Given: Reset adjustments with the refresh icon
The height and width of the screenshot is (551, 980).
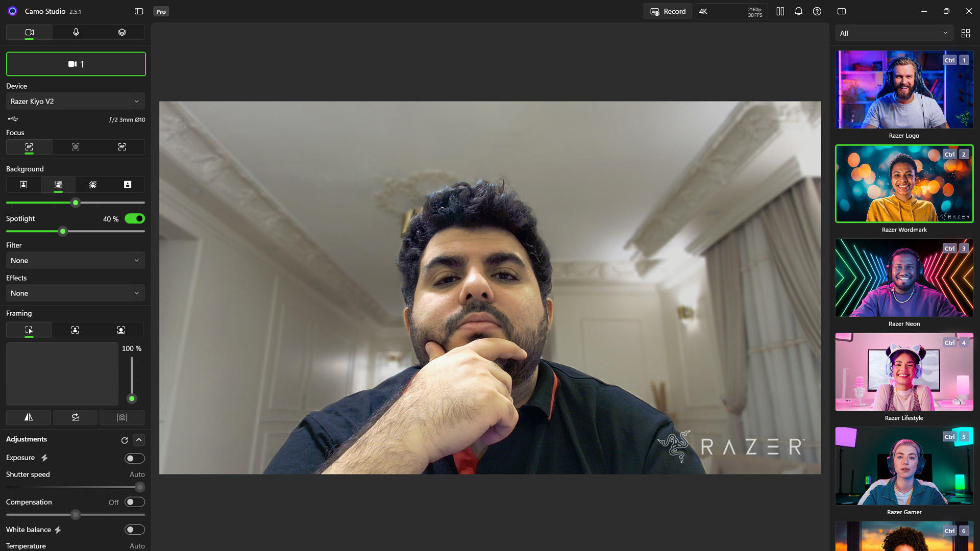Looking at the screenshot, I should coord(125,440).
